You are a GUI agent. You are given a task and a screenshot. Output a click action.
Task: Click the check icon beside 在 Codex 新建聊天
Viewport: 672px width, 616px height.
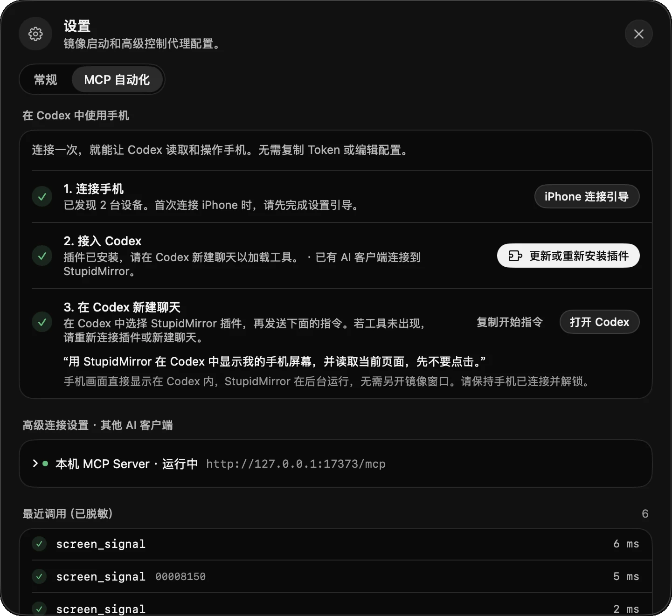[42, 322]
